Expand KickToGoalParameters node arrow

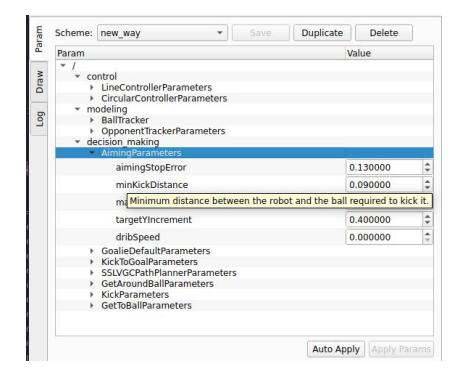[92, 262]
